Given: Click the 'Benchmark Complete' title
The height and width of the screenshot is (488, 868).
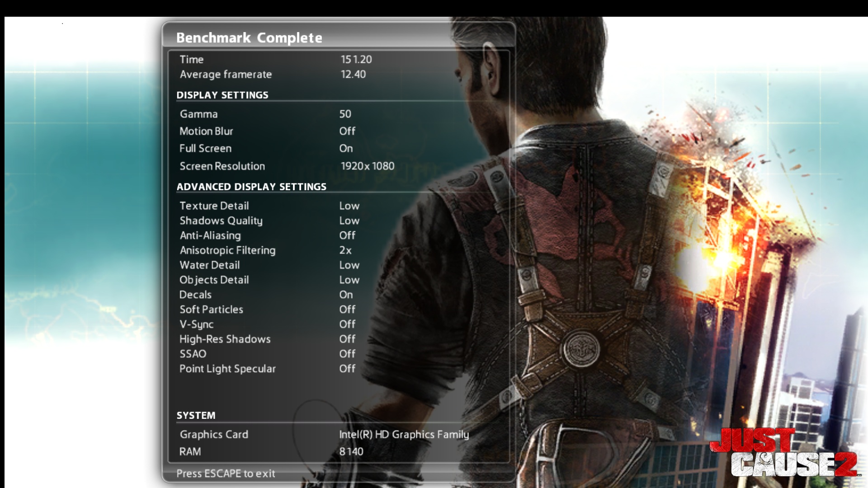Looking at the screenshot, I should pos(249,38).
